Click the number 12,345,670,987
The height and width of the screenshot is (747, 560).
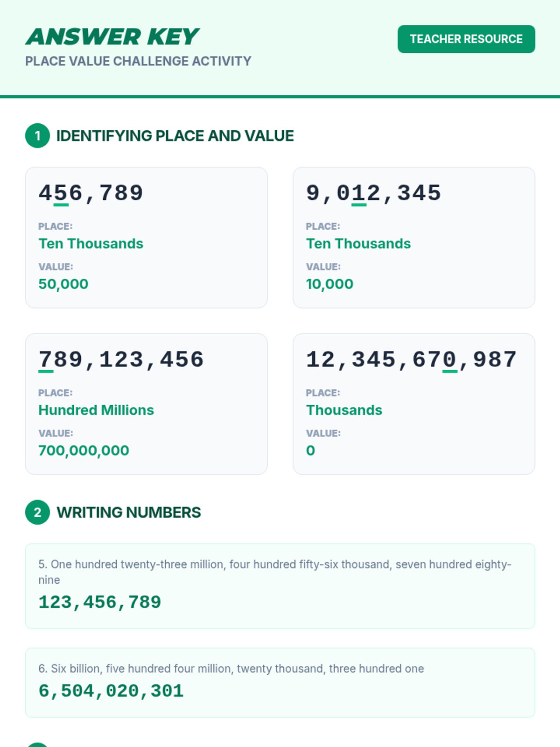click(x=411, y=360)
